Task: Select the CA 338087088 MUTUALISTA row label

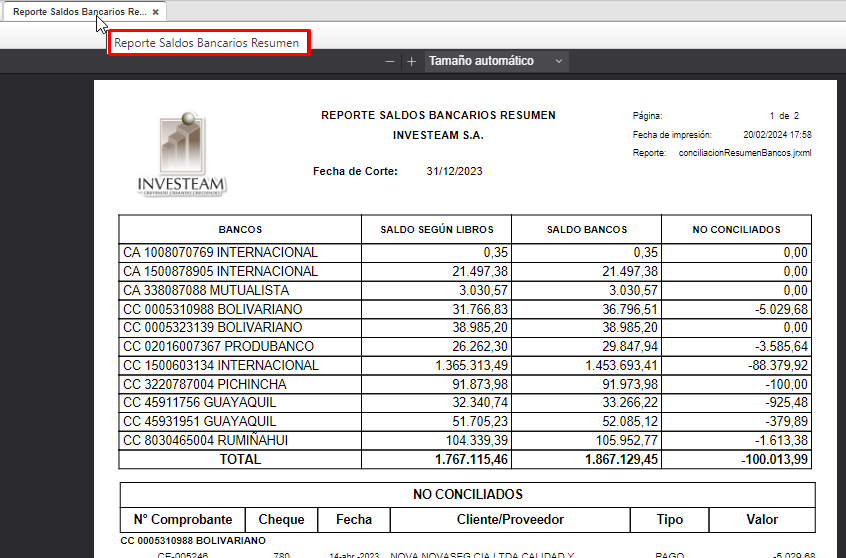Action: pyautogui.click(x=206, y=290)
